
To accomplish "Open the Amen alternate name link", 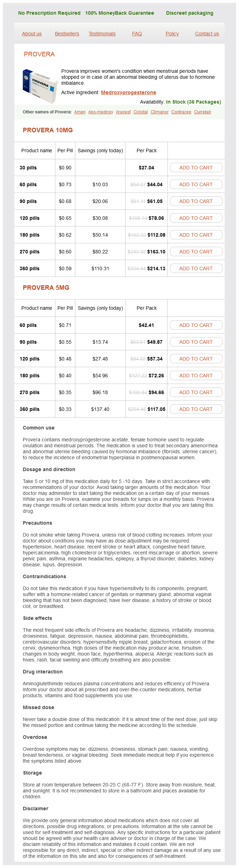I will coord(80,112).
